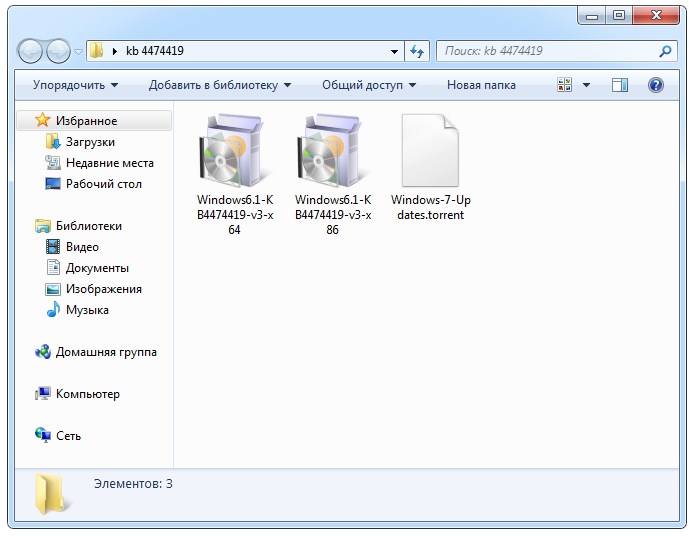The width and height of the screenshot is (689, 536).
Task: Open the Видео library
Action: point(82,247)
